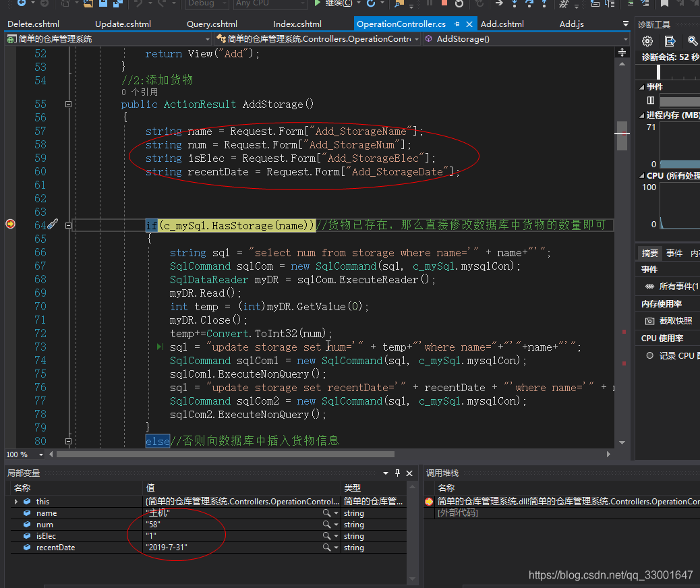
Task: Click the 名称 column header in locals
Action: (76, 488)
